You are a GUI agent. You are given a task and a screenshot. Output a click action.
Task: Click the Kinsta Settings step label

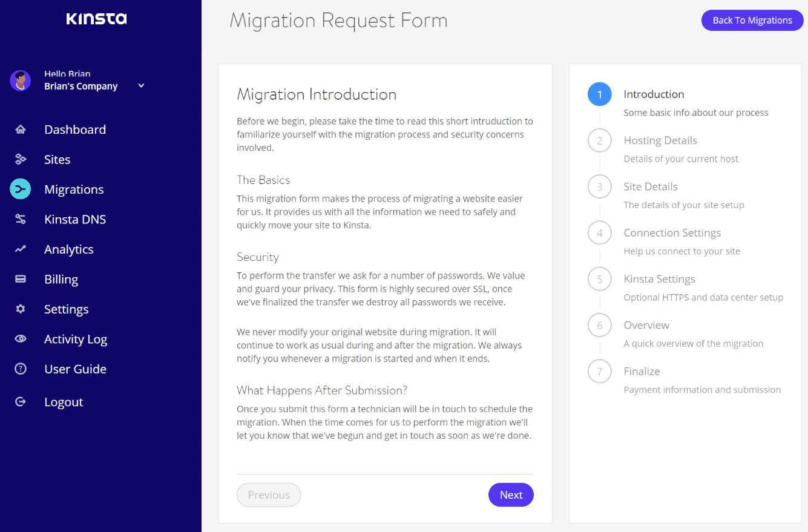(x=659, y=279)
